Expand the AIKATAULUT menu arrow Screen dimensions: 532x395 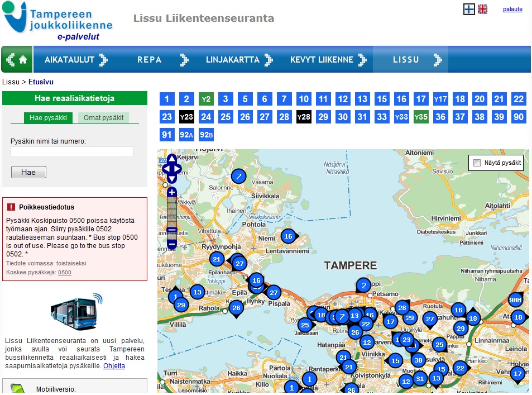pos(103,60)
